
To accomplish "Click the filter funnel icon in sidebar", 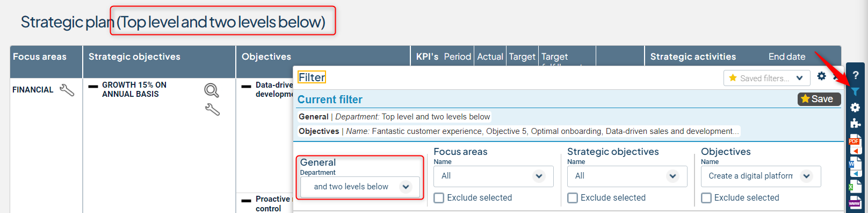I will 855,91.
